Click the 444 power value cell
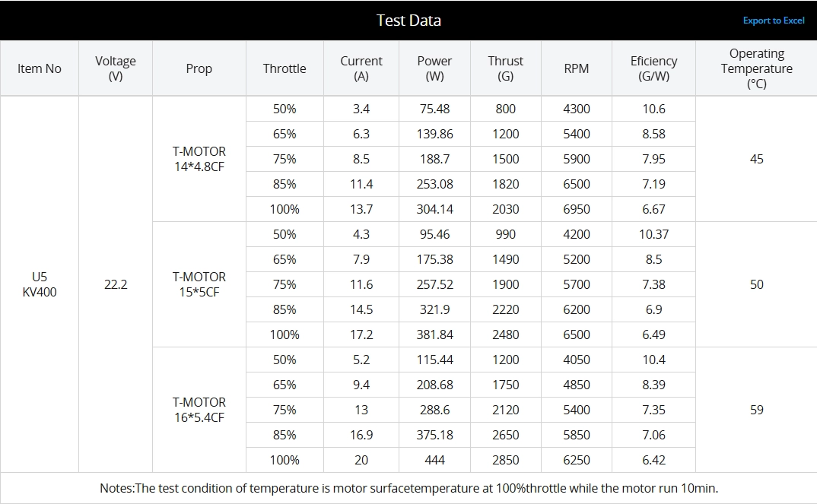This screenshot has height=504, width=817. click(434, 460)
